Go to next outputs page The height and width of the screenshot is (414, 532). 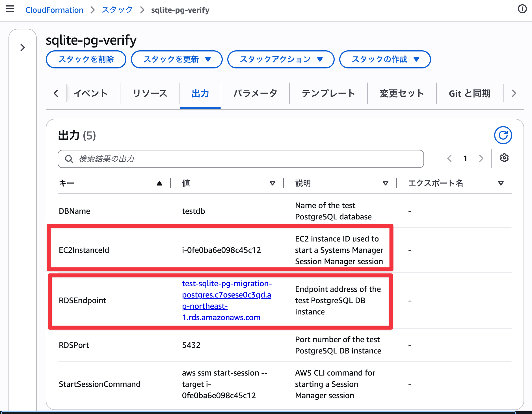(481, 158)
